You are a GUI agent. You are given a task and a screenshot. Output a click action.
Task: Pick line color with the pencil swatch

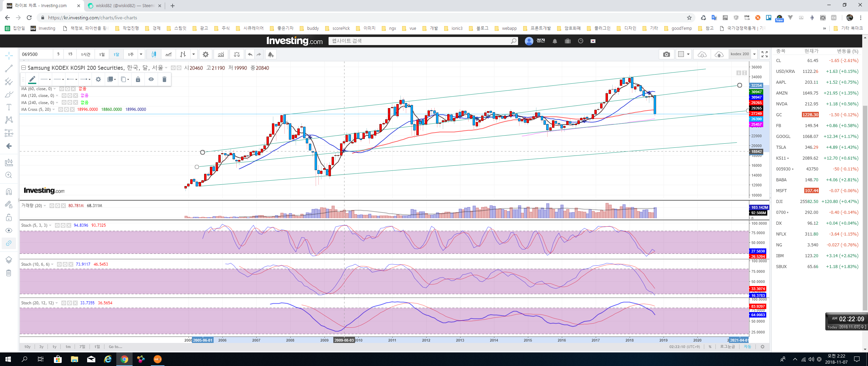click(32, 79)
